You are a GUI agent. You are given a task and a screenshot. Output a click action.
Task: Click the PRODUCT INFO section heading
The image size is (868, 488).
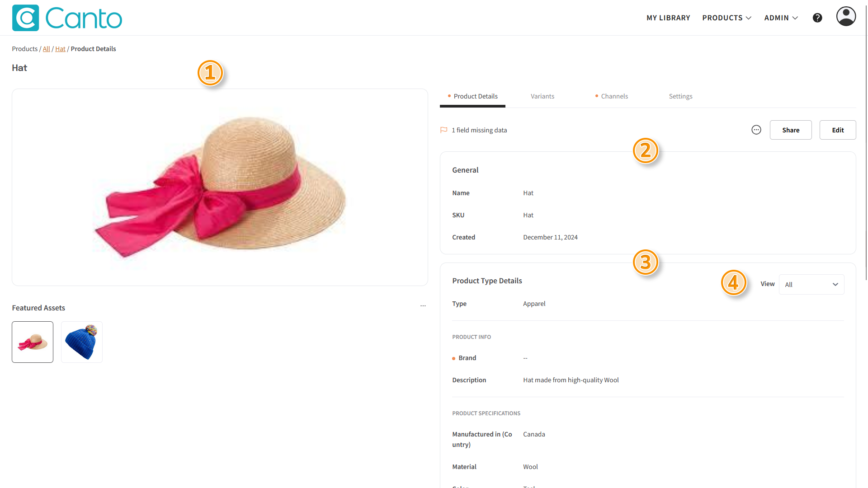pyautogui.click(x=472, y=337)
